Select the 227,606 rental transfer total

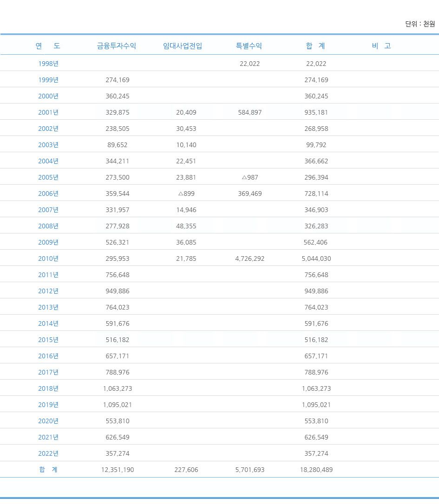(186, 470)
